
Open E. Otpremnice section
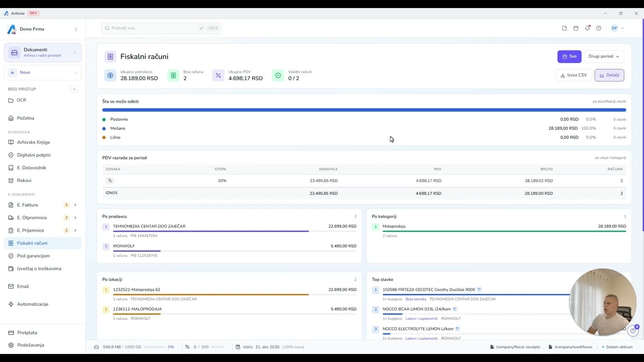[x=32, y=218]
